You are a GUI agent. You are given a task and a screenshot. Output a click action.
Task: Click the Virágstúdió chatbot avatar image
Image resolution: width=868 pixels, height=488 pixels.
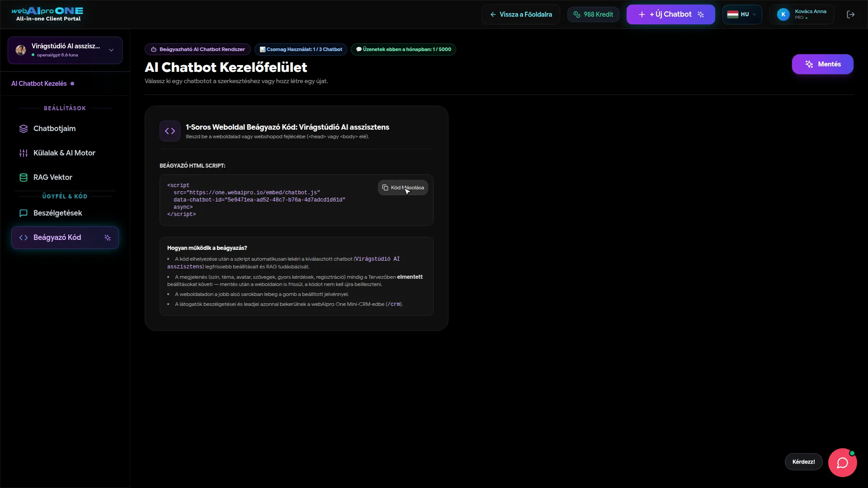pyautogui.click(x=21, y=50)
